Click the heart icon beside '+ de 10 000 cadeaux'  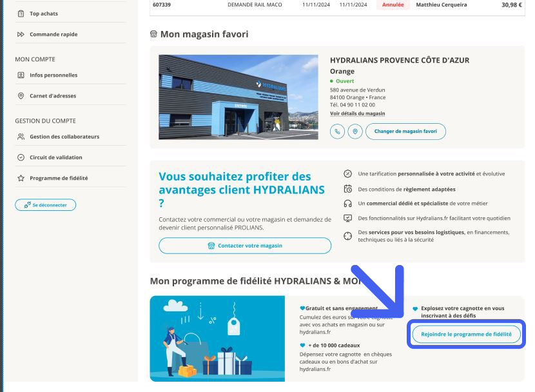pyautogui.click(x=302, y=346)
